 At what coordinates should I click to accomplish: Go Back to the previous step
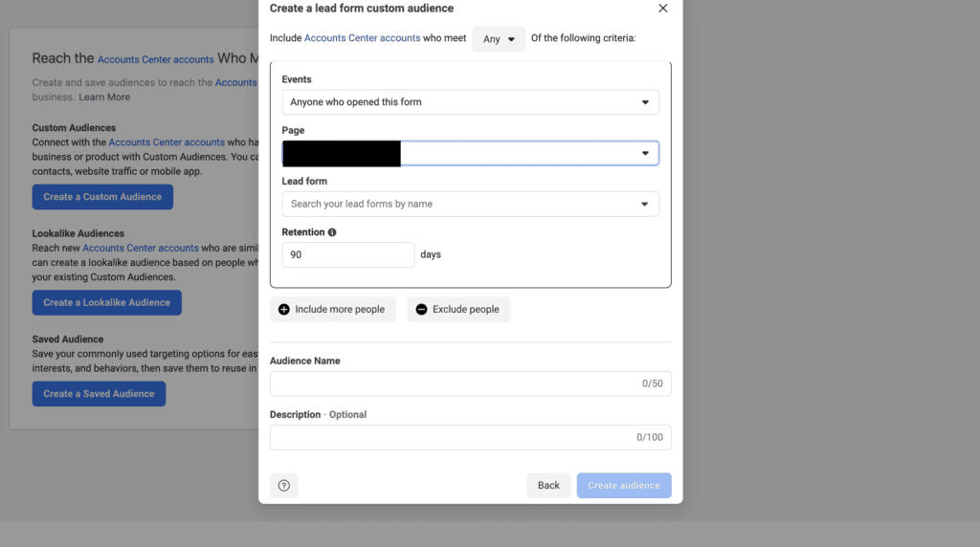(548, 485)
